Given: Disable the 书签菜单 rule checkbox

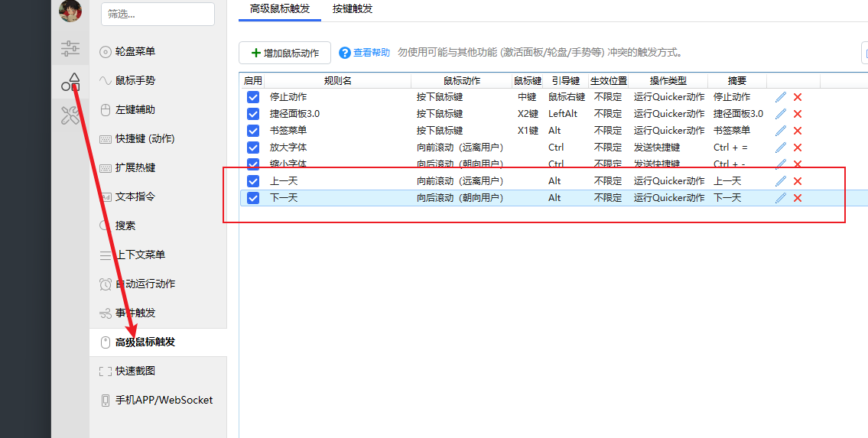Looking at the screenshot, I should pos(253,131).
